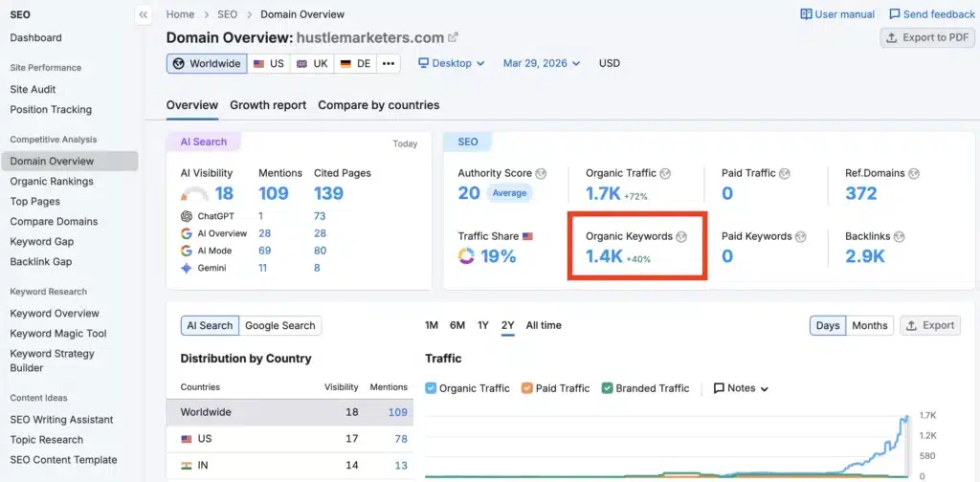Click the Traffic Share donut chart icon
Viewport: 980px width, 482px height.
466,256
